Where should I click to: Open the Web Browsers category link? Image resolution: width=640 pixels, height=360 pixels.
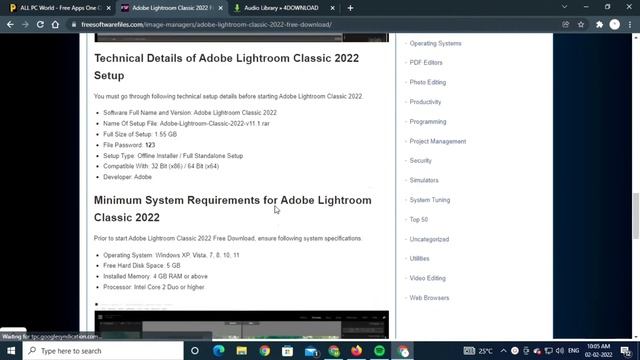coord(429,298)
